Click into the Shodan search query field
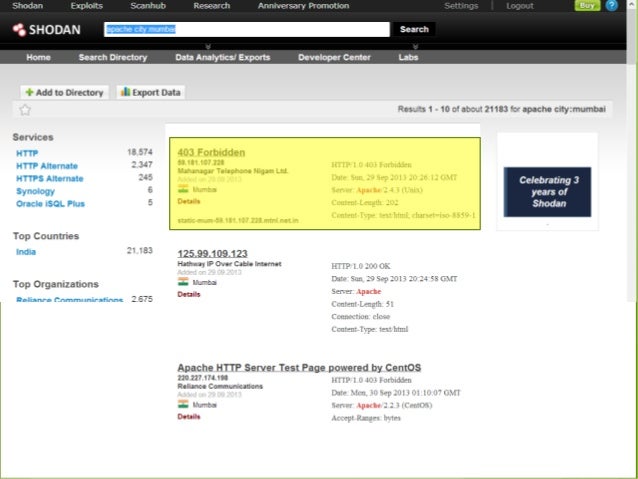The image size is (638, 479). tap(247, 29)
